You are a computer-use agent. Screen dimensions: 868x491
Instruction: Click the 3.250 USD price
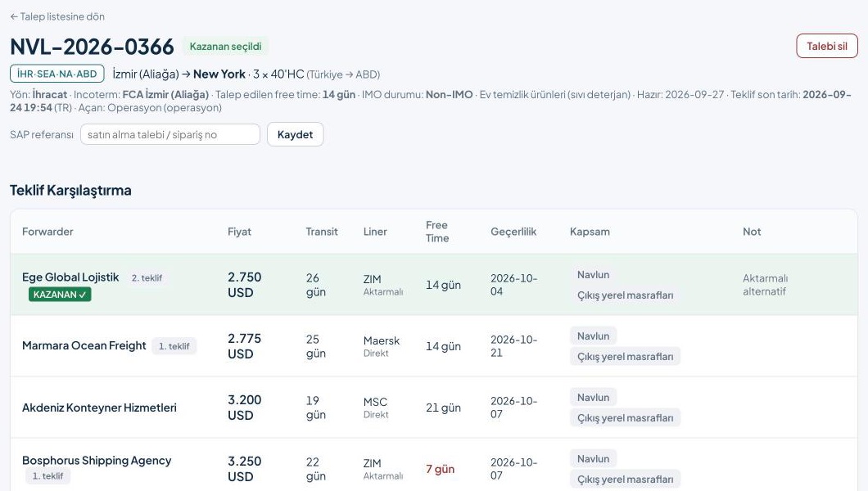coord(244,469)
